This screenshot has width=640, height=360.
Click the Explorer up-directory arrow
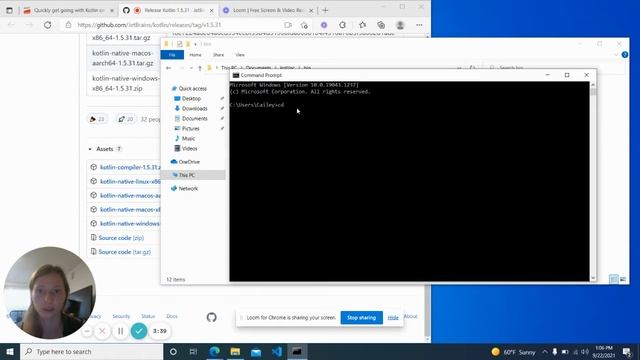coord(200,68)
